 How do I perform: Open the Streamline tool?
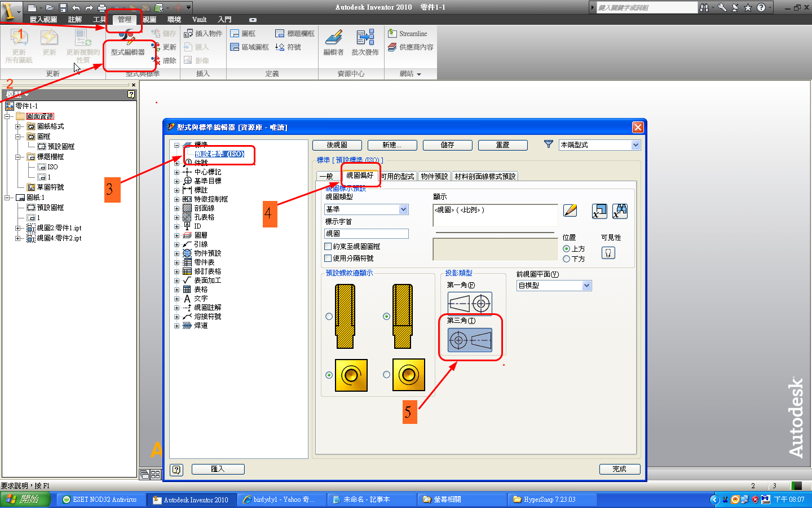point(408,34)
